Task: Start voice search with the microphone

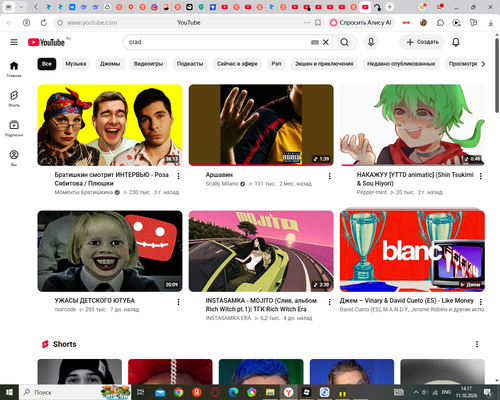Action: click(x=371, y=42)
